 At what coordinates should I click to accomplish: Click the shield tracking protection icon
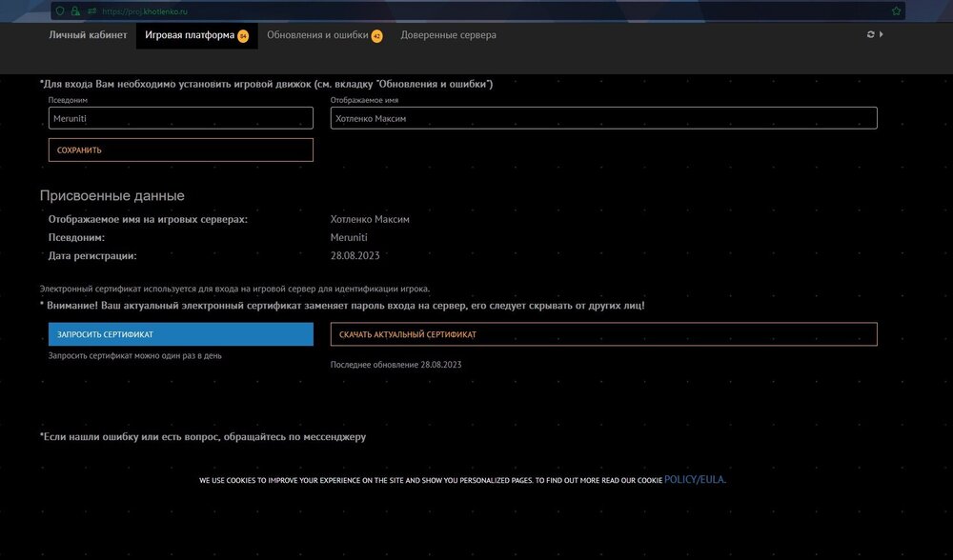[60, 11]
